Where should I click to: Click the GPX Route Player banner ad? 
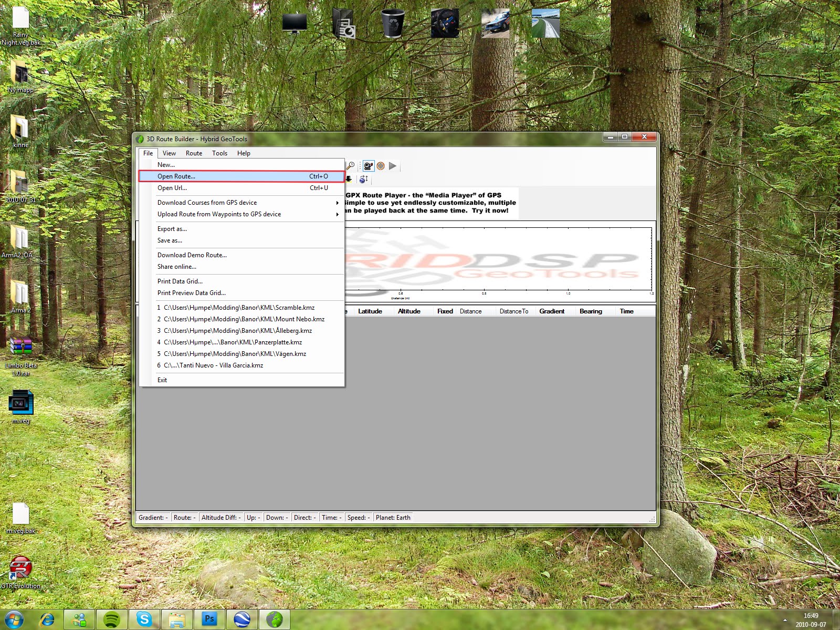430,203
